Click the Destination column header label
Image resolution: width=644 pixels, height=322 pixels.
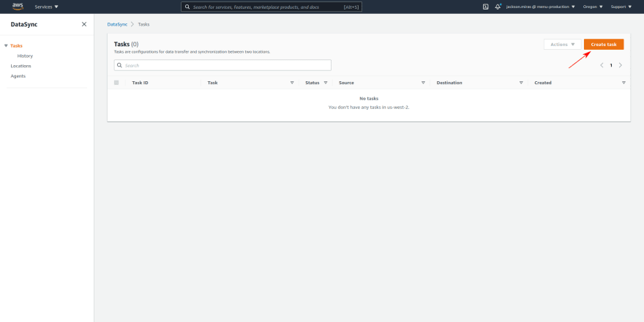pos(449,83)
